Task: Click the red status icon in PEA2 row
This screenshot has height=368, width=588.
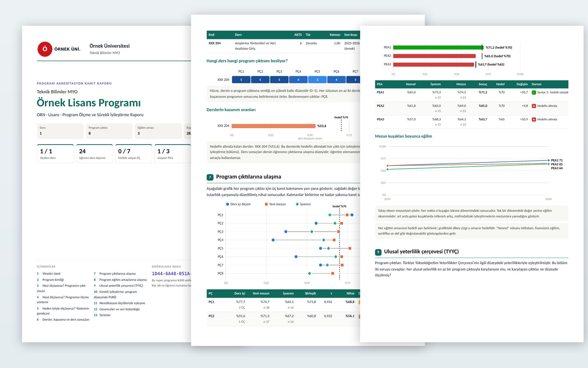Action: (x=534, y=106)
